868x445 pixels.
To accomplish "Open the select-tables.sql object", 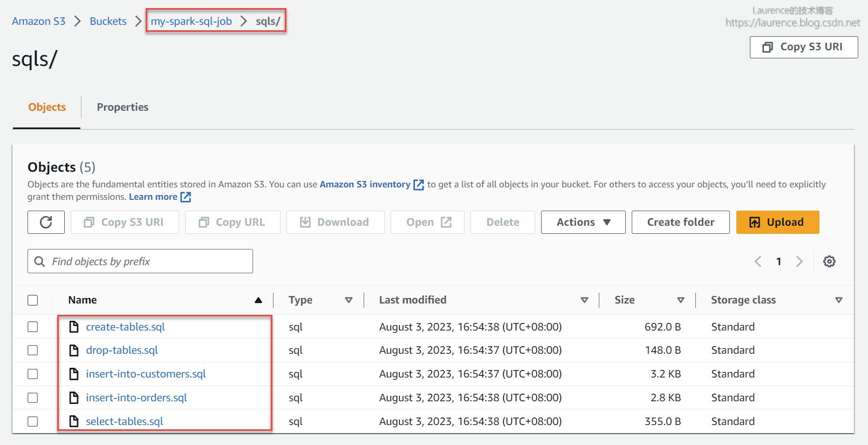I will tap(125, 421).
